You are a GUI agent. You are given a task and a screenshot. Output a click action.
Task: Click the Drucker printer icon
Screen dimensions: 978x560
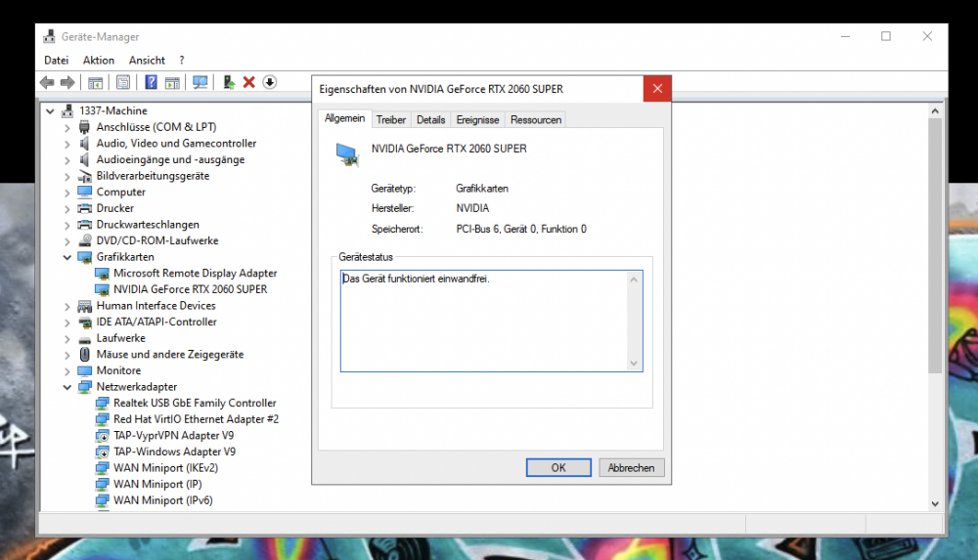(84, 208)
